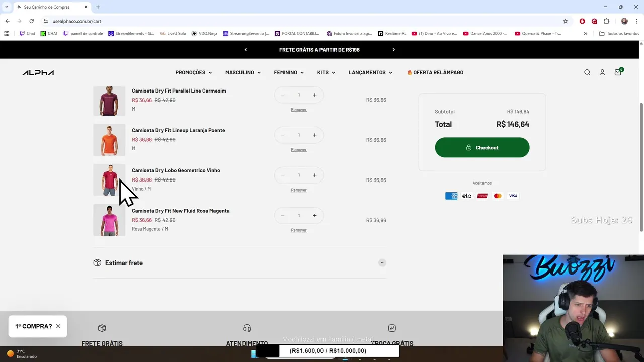Screen dimensions: 644x362
Task: Open OFERTA RELÂMPAGO page
Action: click(x=435, y=72)
